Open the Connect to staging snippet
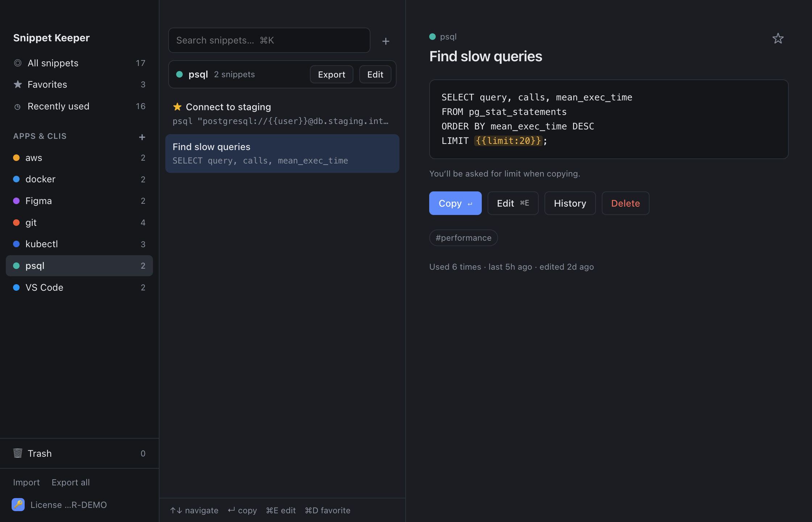Image resolution: width=812 pixels, height=522 pixels. click(282, 114)
